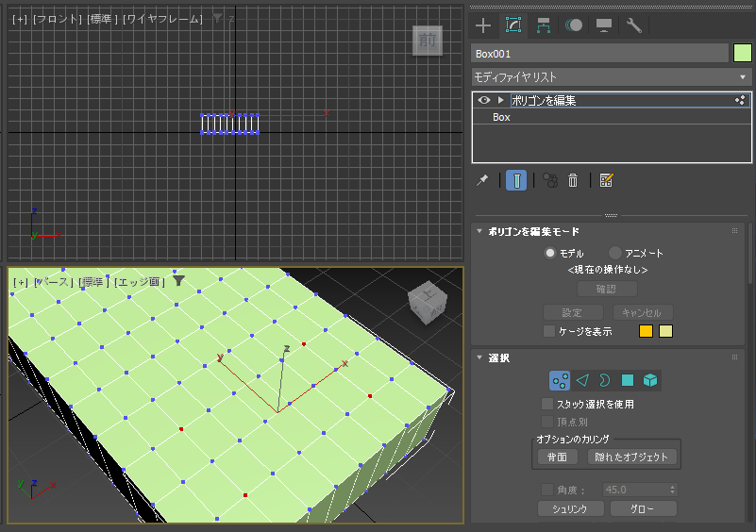Open the Motion panel tab
Viewport: 756px width, 532px height.
click(x=574, y=25)
